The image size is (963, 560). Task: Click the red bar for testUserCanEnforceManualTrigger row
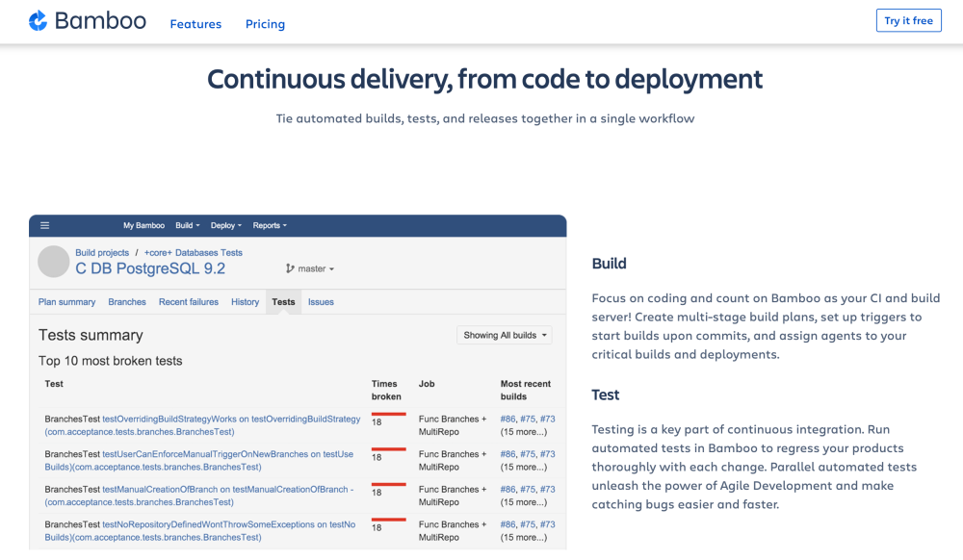[389, 449]
